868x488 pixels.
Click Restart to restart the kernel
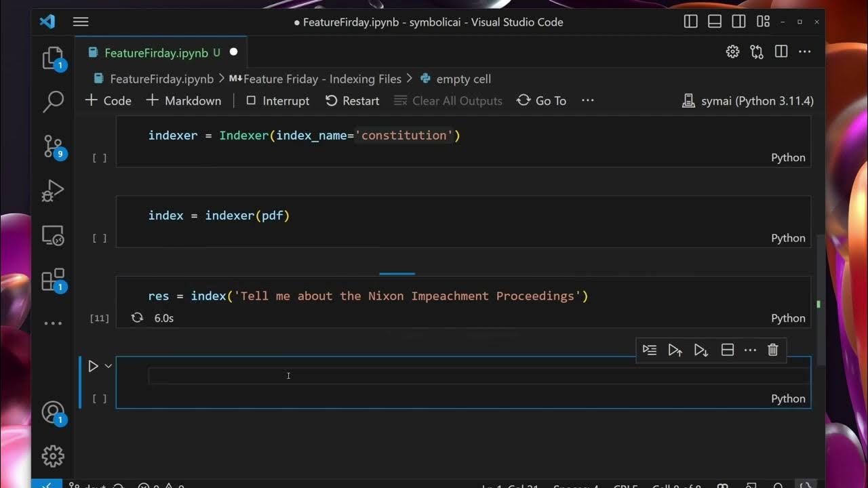click(x=353, y=100)
